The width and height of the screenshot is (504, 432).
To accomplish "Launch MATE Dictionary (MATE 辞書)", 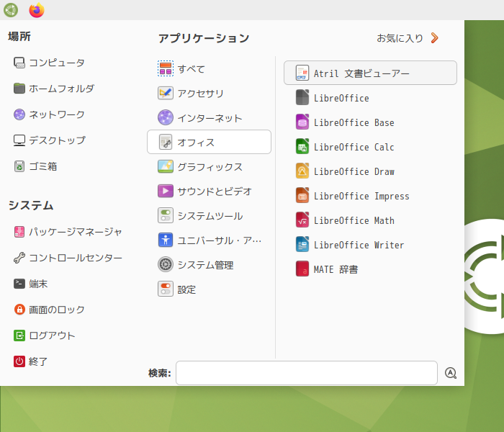I will (x=370, y=269).
